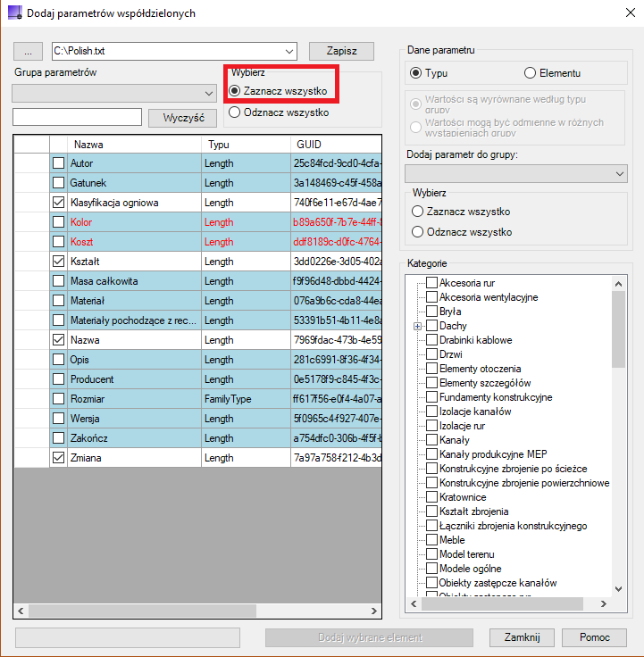
Task: Check the Bryła category
Action: pyautogui.click(x=431, y=311)
